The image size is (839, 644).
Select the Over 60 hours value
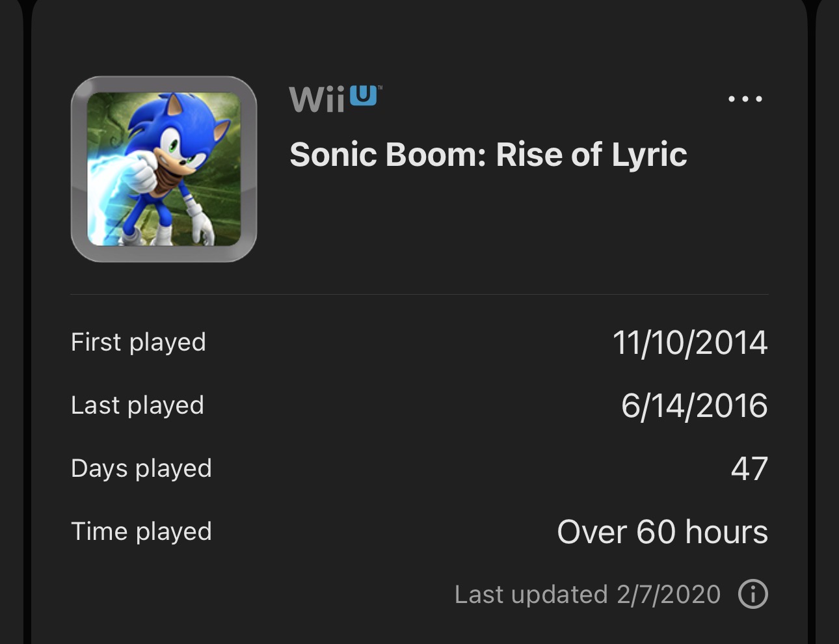point(662,532)
